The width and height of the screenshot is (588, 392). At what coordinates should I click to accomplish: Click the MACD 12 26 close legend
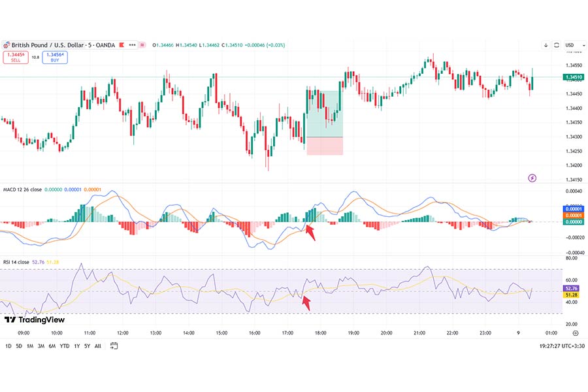click(22, 190)
